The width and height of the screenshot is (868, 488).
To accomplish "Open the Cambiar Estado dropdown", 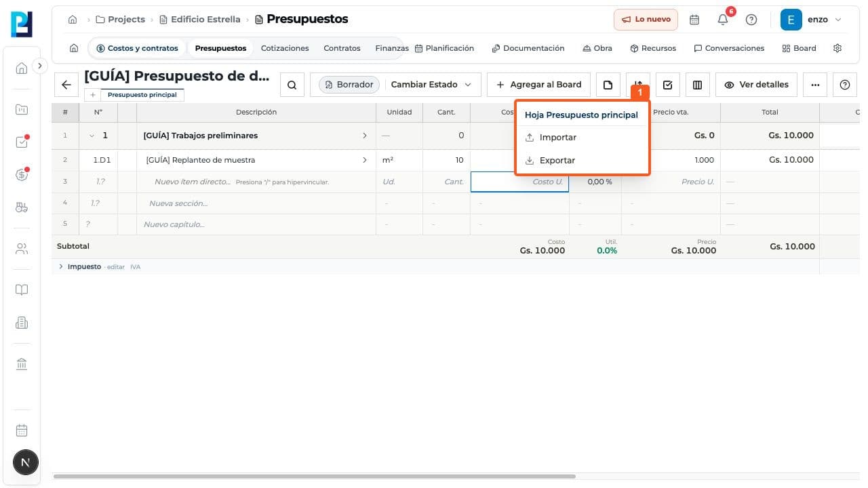I will click(x=431, y=85).
